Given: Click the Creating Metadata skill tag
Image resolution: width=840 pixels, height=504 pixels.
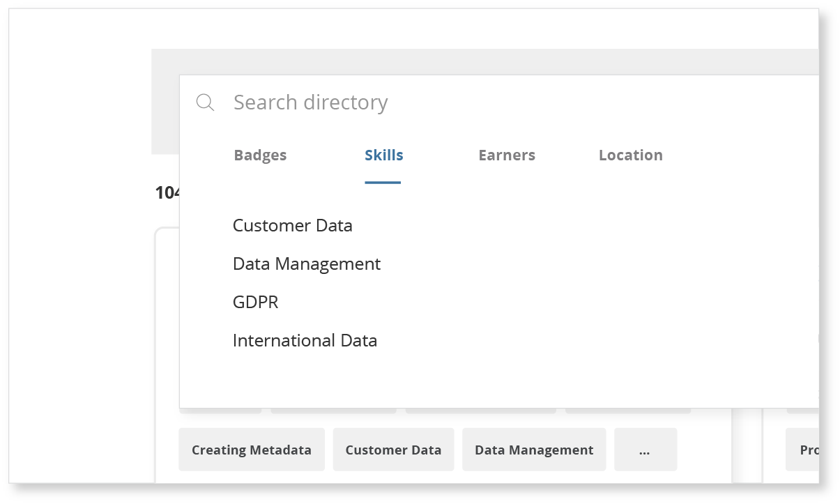Looking at the screenshot, I should tap(252, 450).
